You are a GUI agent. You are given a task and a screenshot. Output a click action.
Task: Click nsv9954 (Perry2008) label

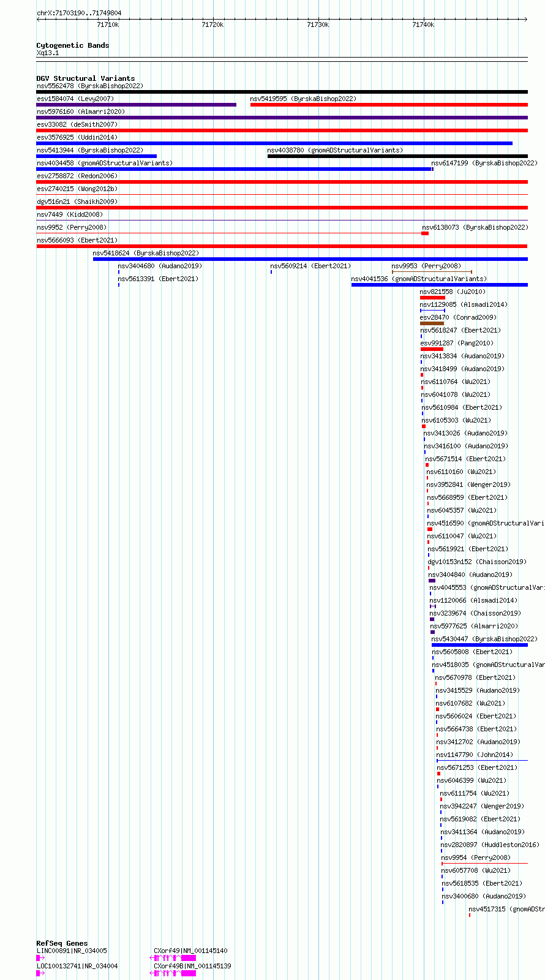tap(476, 858)
